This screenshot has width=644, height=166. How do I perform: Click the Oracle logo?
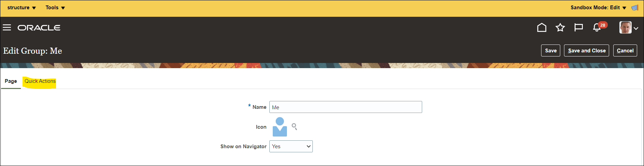coord(39,28)
